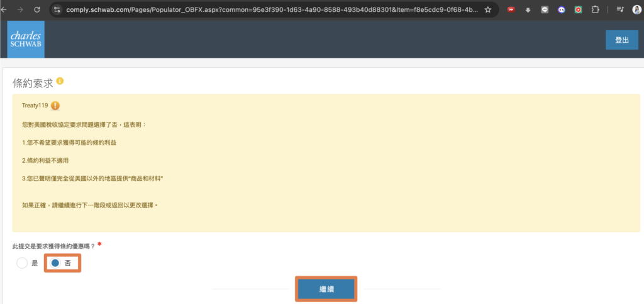Click the round blue-face extension icon
This screenshot has height=304, width=644.
(560, 10)
